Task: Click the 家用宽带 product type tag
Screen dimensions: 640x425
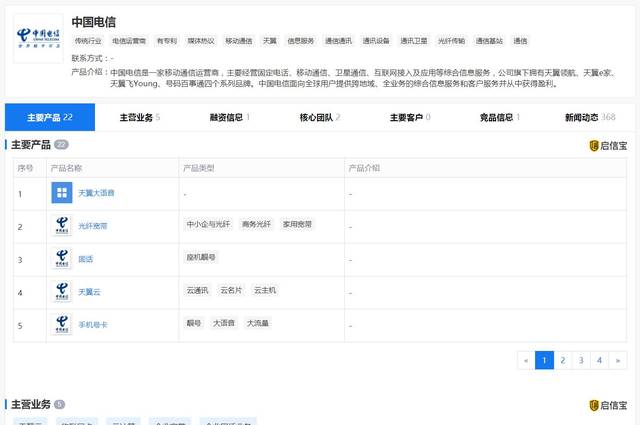Action: click(297, 224)
